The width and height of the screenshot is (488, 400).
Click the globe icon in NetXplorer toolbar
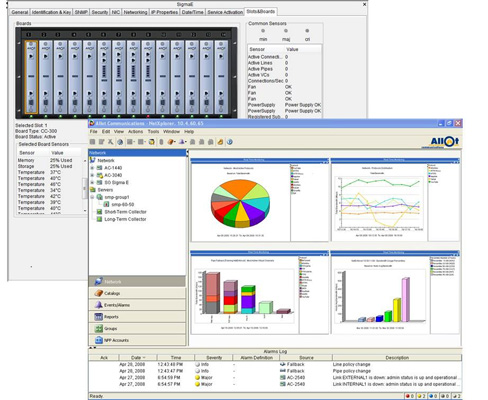click(x=120, y=142)
